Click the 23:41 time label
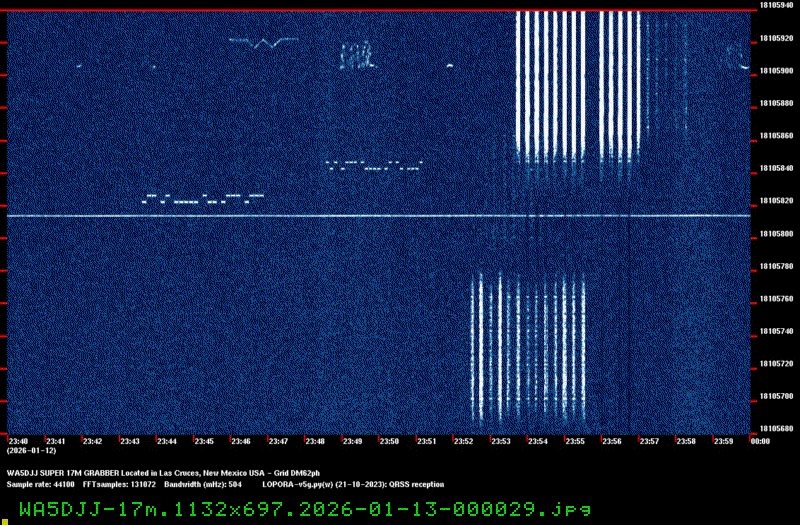 pyautogui.click(x=56, y=441)
